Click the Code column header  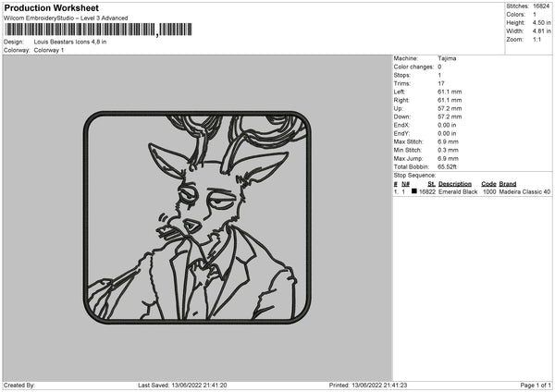[488, 184]
